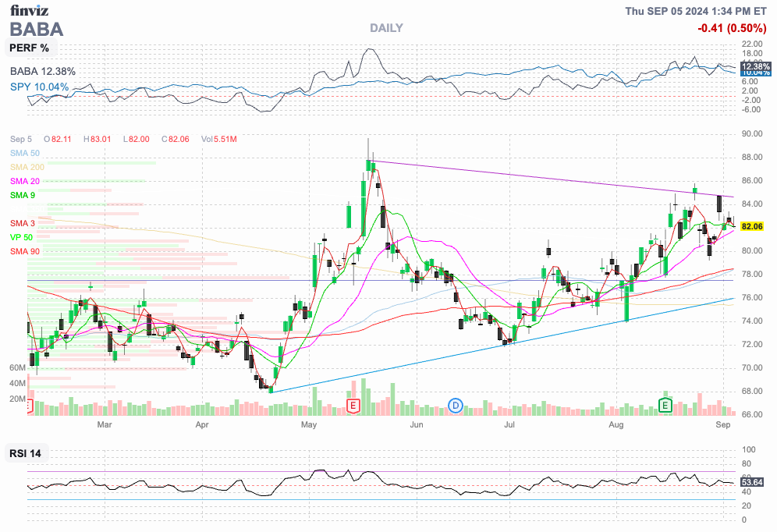Click the 68.00 price axis label
The height and width of the screenshot is (532, 777).
pyautogui.click(x=752, y=391)
